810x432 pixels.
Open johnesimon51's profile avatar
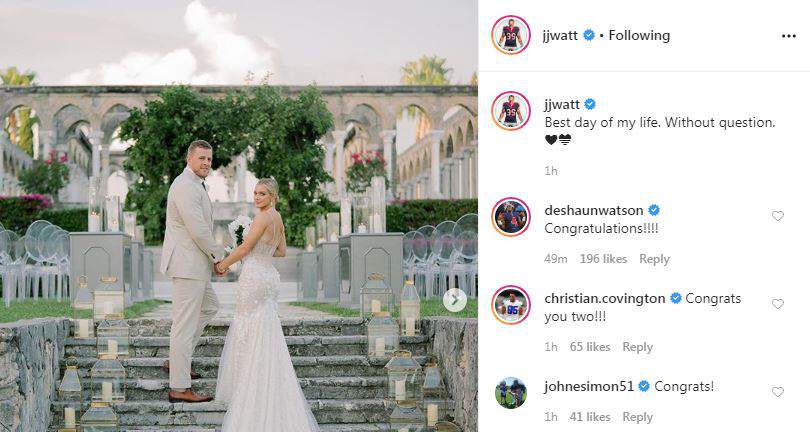[x=511, y=393]
